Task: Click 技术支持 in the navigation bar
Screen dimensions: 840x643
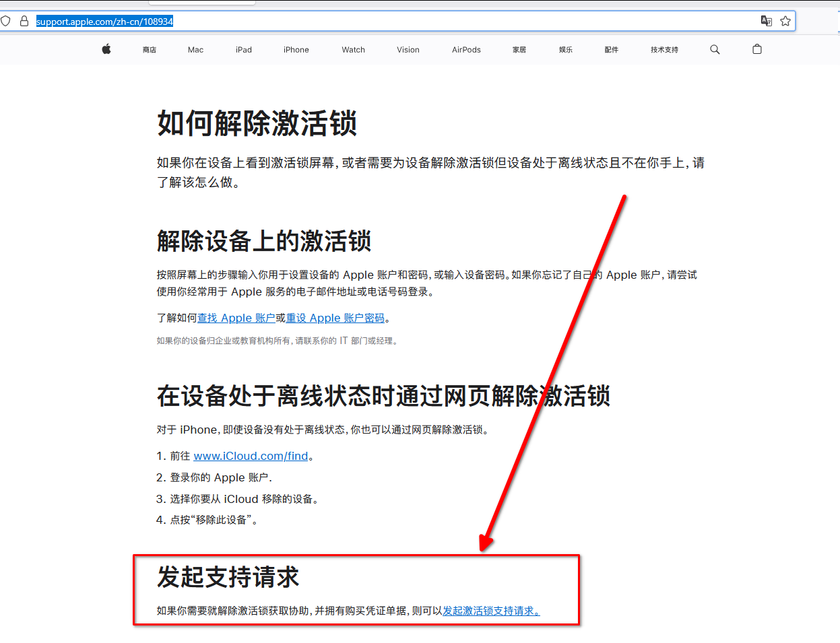Action: (x=664, y=50)
